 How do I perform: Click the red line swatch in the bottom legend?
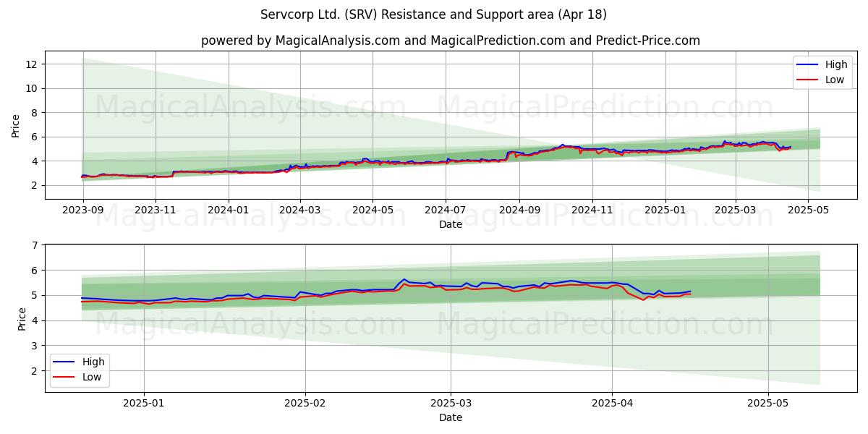64,378
